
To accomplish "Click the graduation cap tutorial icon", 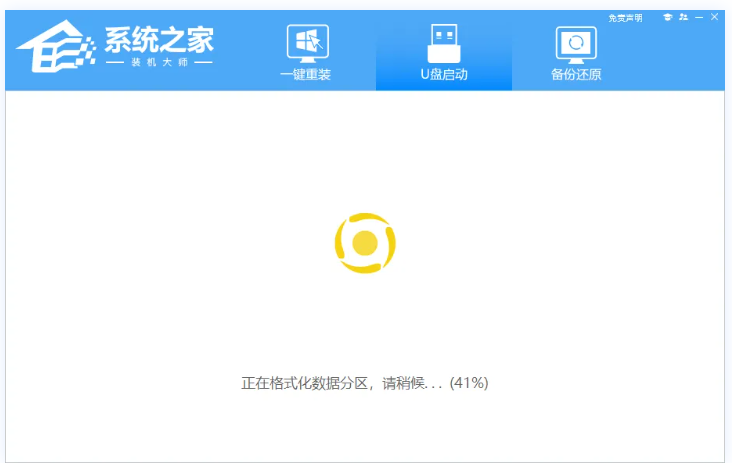I will [668, 17].
